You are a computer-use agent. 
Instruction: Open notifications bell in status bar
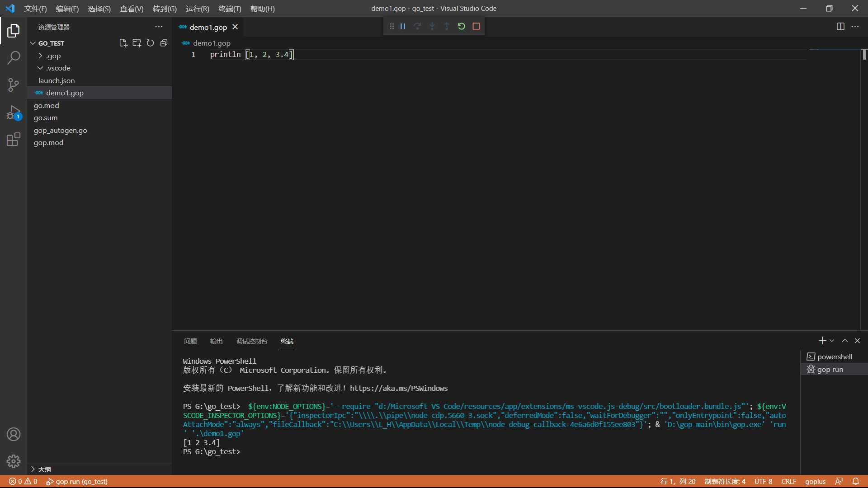click(x=856, y=481)
